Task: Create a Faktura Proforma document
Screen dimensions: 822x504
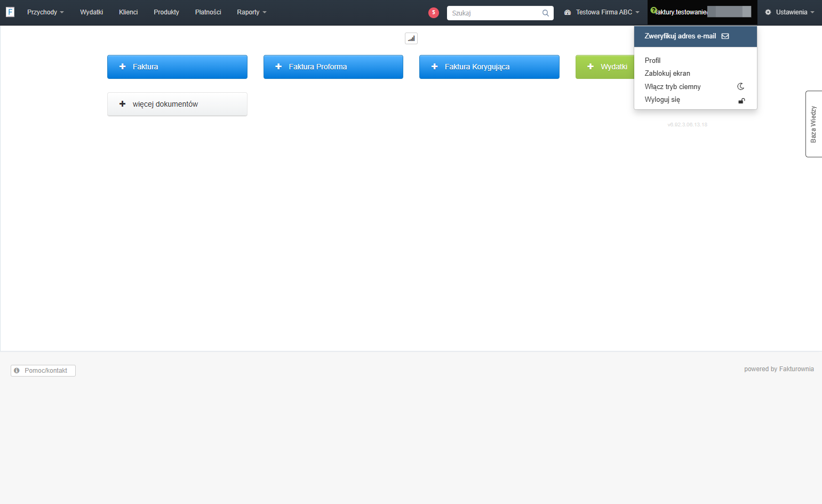Action: click(x=333, y=67)
